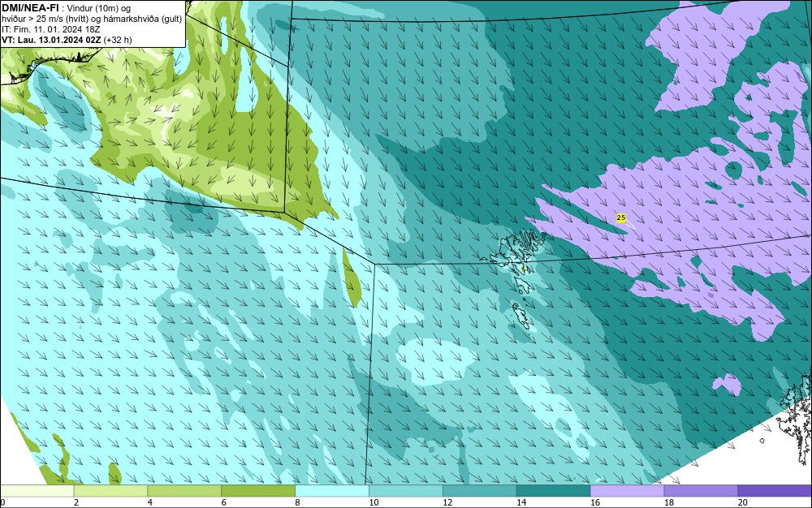Click the legend scale value 2
Viewport: 812px width, 508px height.
76,502
